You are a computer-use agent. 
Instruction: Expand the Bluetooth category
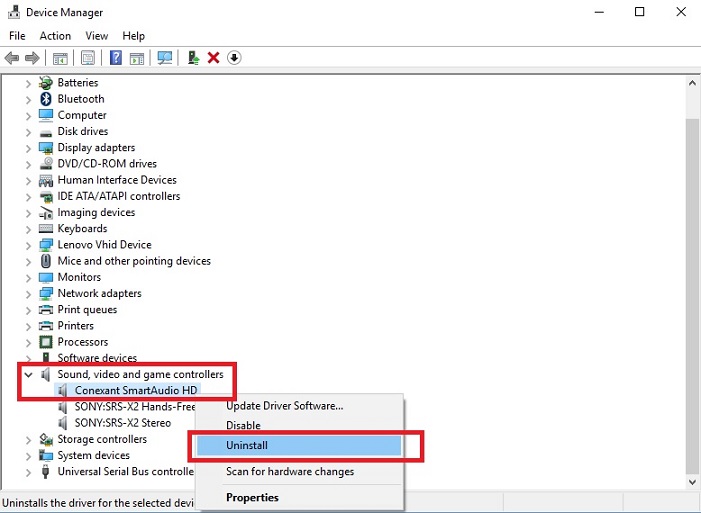pos(28,100)
